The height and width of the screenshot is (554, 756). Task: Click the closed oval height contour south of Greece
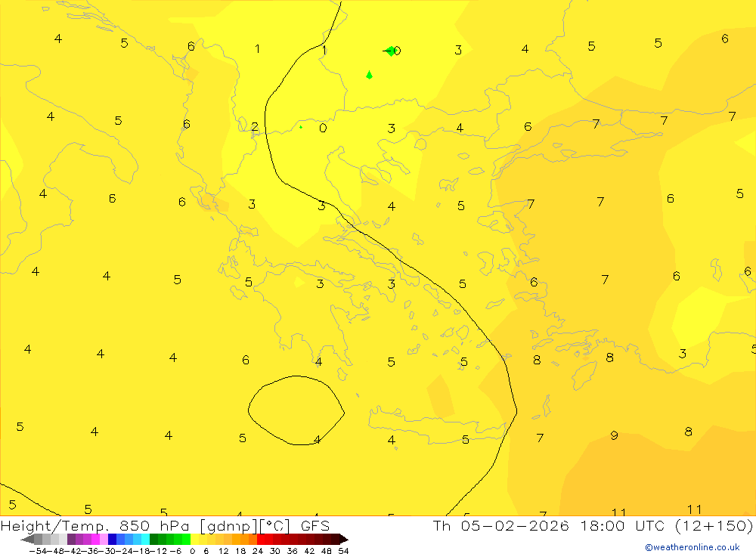click(296, 410)
